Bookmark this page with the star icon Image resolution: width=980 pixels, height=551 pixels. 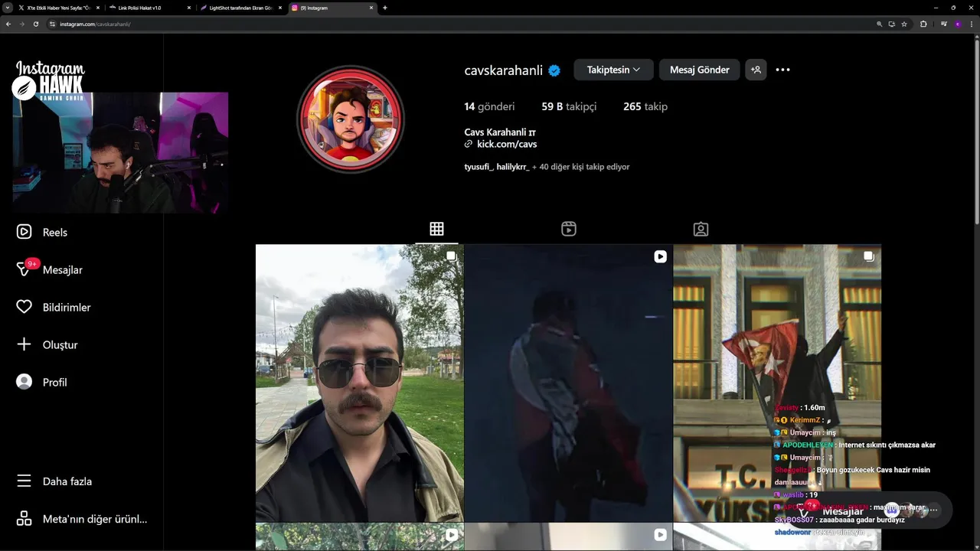pyautogui.click(x=904, y=24)
